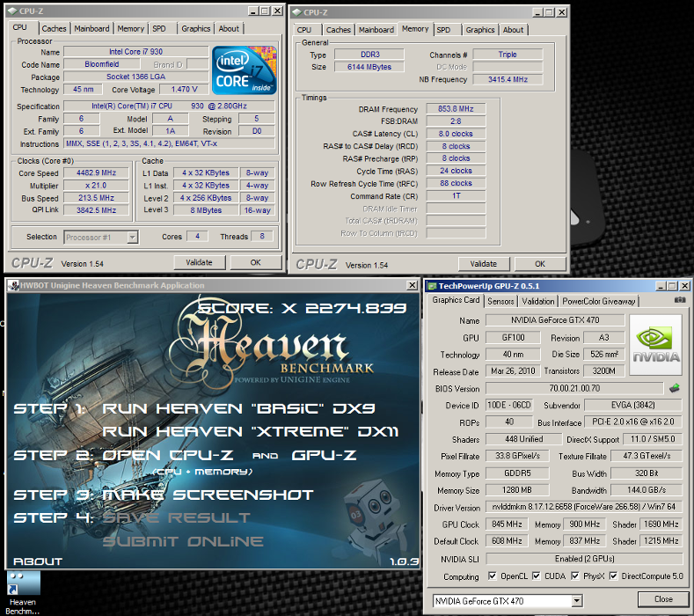The image size is (694, 616).
Task: Open the NVIDIA GeForce GTX 470 card dropdown
Action: click(x=577, y=601)
